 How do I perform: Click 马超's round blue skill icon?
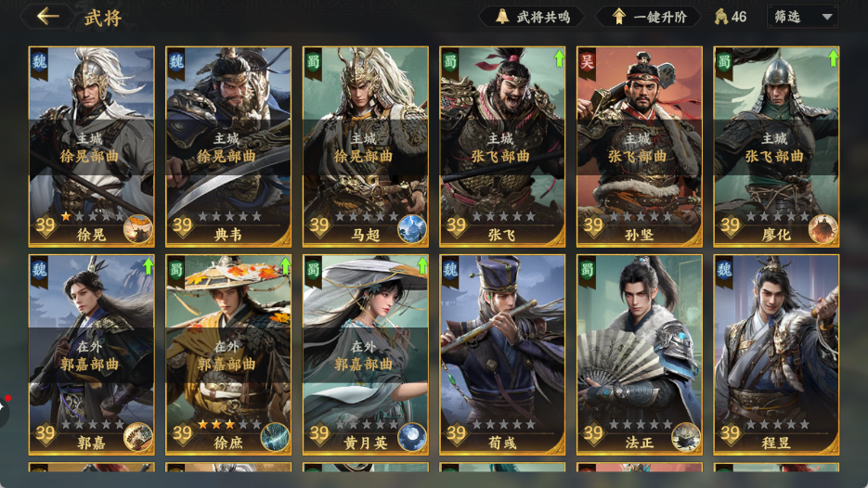tap(412, 229)
